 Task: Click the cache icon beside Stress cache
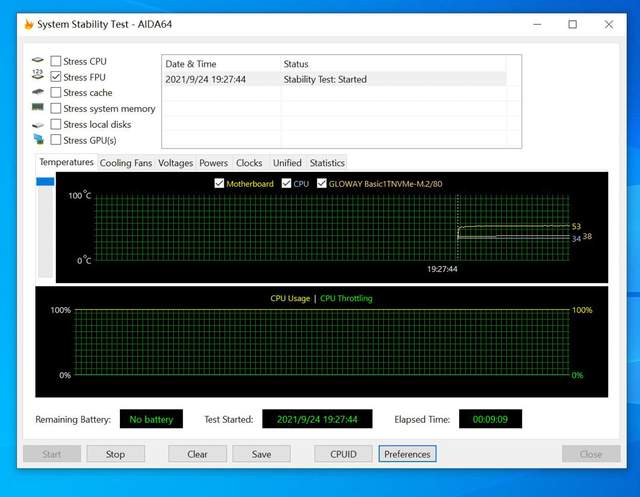click(38, 92)
